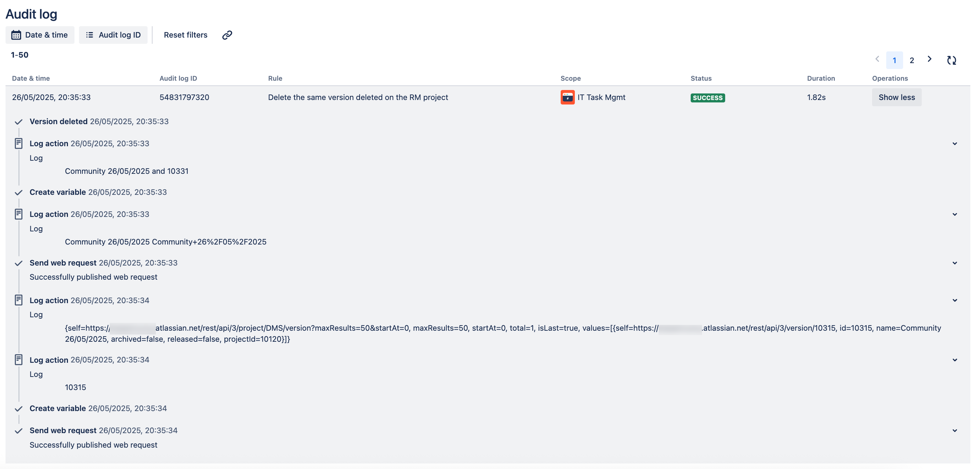
Task: Click the document icon beside the last Log action
Action: 18,359
